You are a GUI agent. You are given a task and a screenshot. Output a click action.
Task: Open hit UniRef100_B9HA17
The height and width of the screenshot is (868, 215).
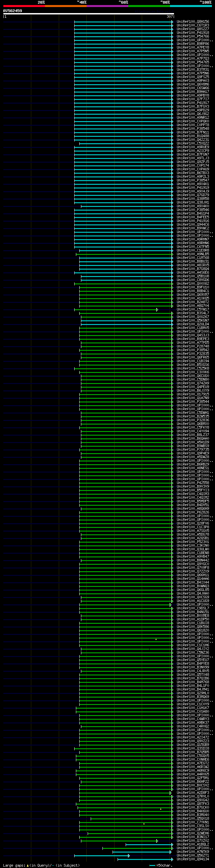(x=193, y=92)
